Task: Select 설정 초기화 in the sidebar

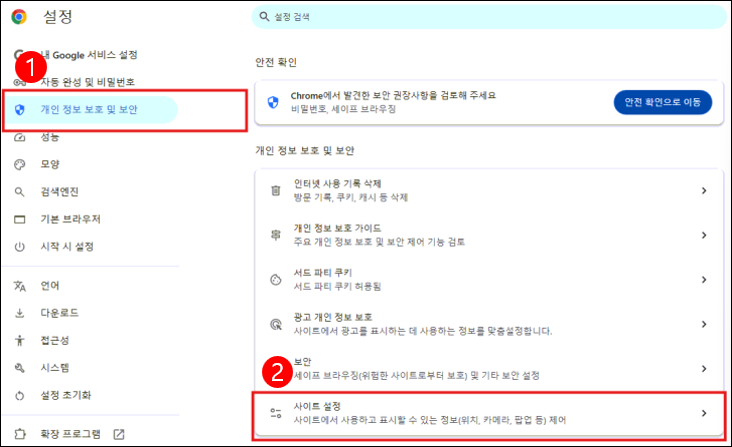Action: (x=66, y=395)
